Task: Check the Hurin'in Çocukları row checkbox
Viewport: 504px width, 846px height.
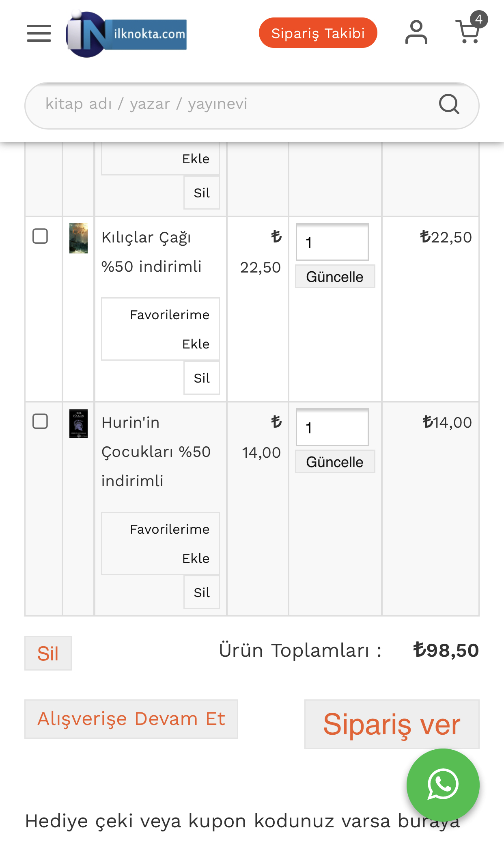Action: tap(40, 421)
